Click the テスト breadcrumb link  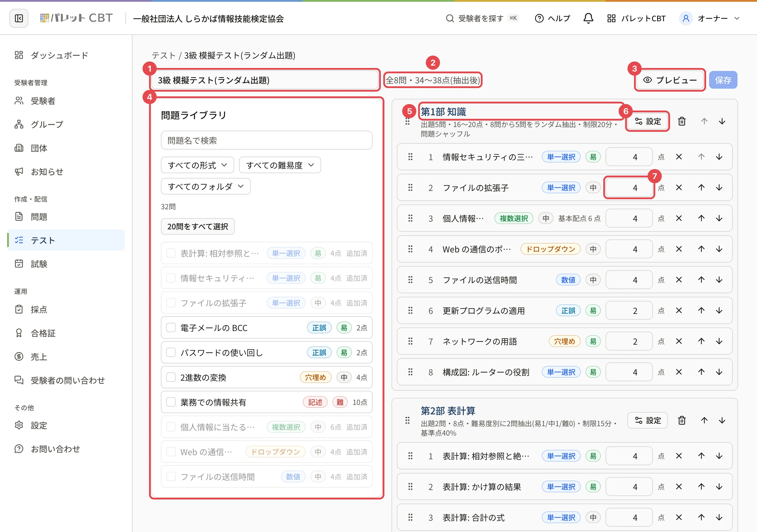(x=164, y=55)
